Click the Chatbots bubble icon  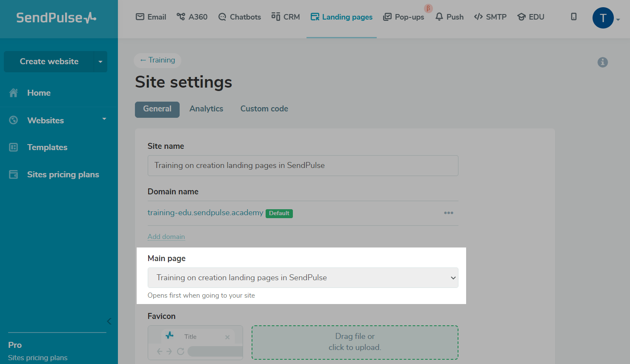click(222, 17)
